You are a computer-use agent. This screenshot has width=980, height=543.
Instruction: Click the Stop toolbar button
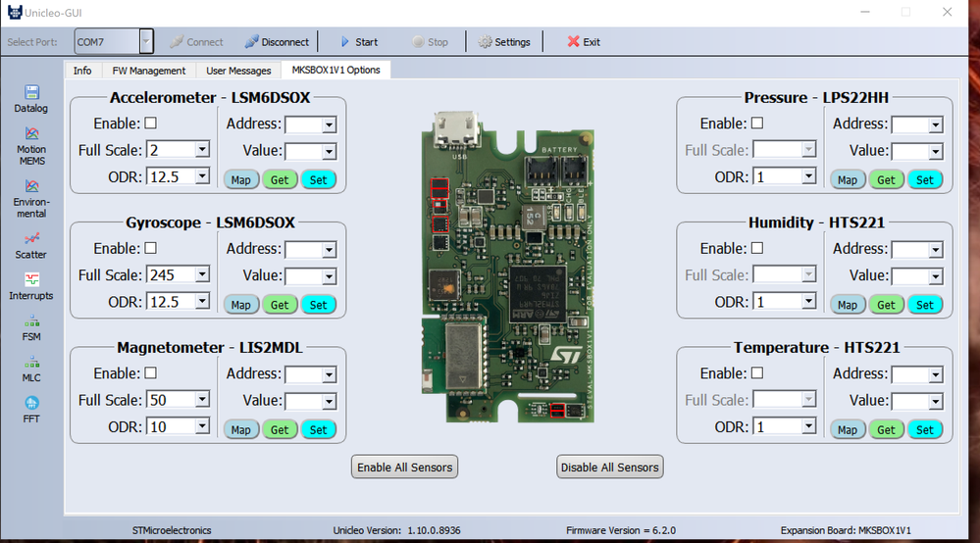click(430, 42)
